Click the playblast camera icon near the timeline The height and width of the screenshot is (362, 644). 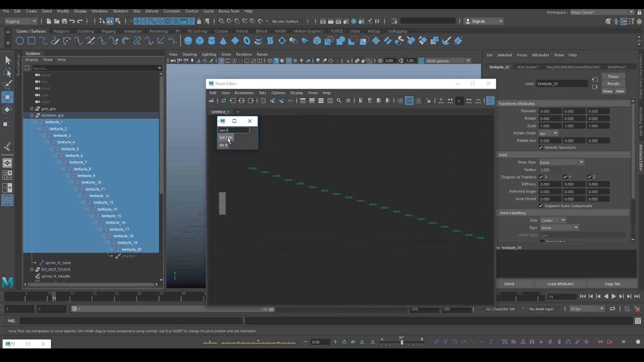click(x=627, y=309)
